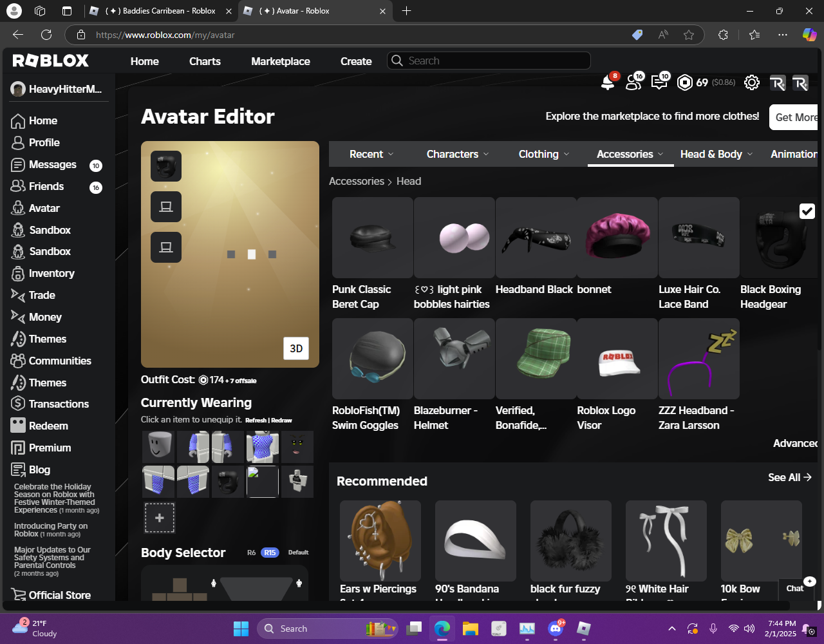Expand the Recent dropdown tab
The image size is (824, 644).
(371, 154)
